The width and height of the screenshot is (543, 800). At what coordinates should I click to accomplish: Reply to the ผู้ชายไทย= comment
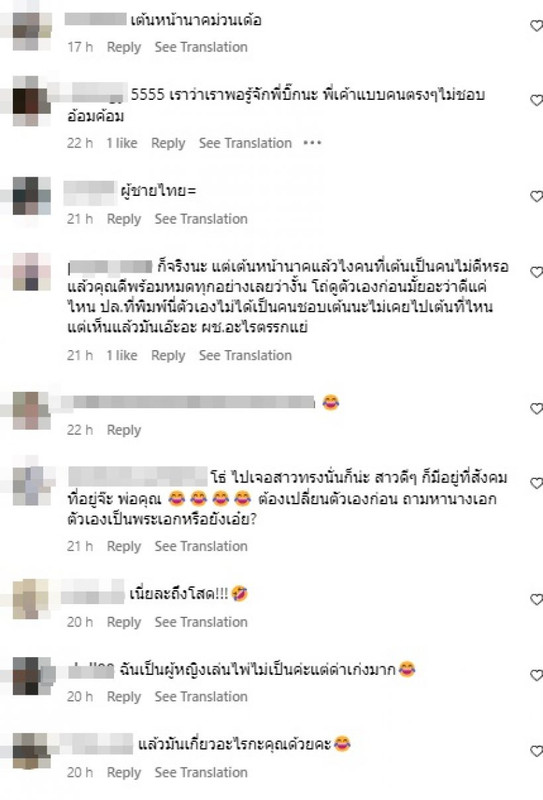point(124,219)
